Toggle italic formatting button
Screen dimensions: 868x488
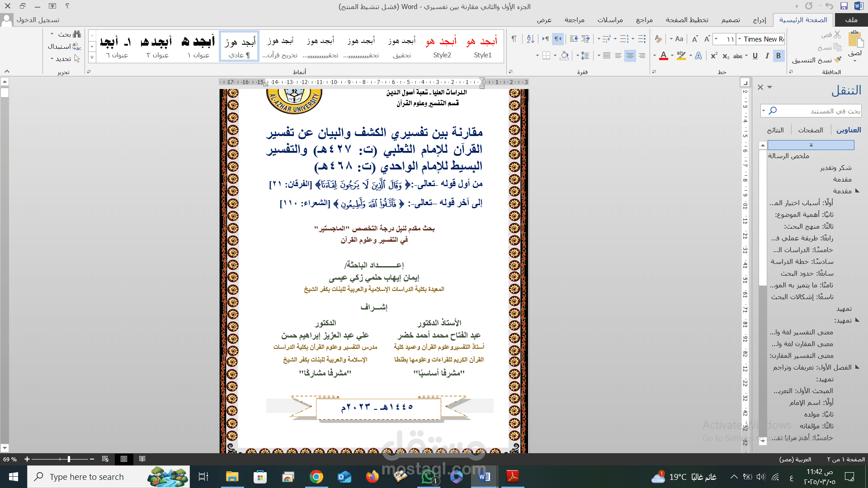767,56
